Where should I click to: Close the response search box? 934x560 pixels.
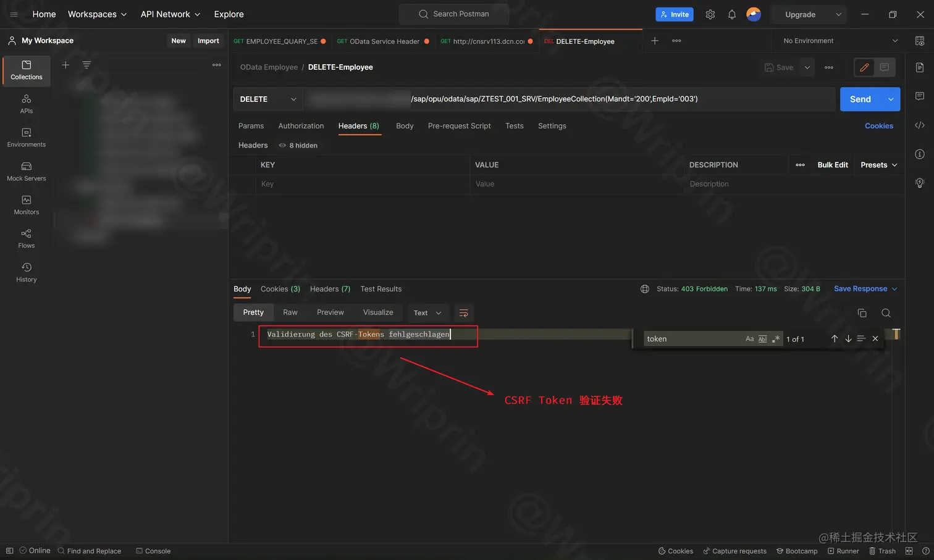(875, 338)
